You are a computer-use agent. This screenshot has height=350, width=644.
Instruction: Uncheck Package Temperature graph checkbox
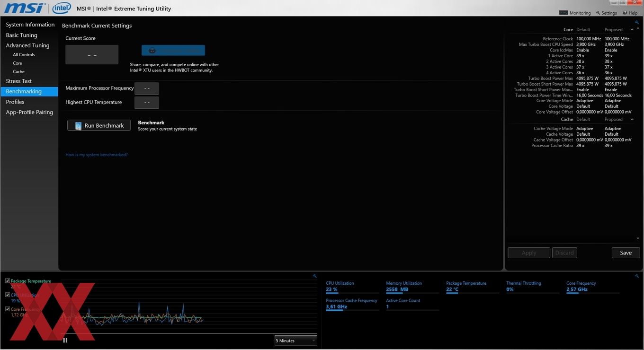[x=8, y=280]
